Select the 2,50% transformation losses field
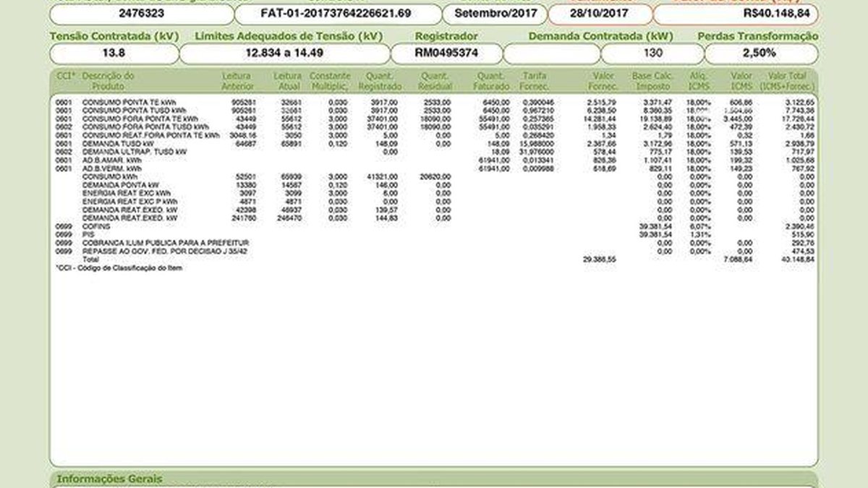 point(760,53)
